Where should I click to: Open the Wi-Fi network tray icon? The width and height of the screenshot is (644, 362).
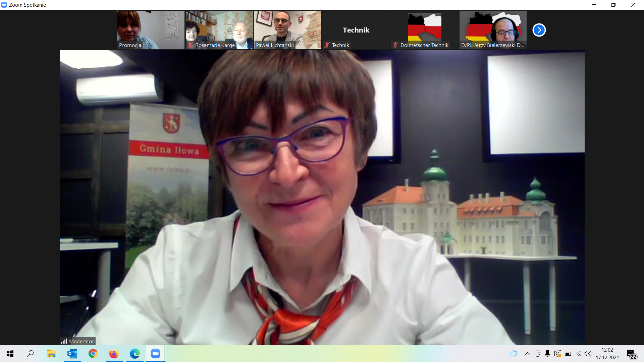578,354
